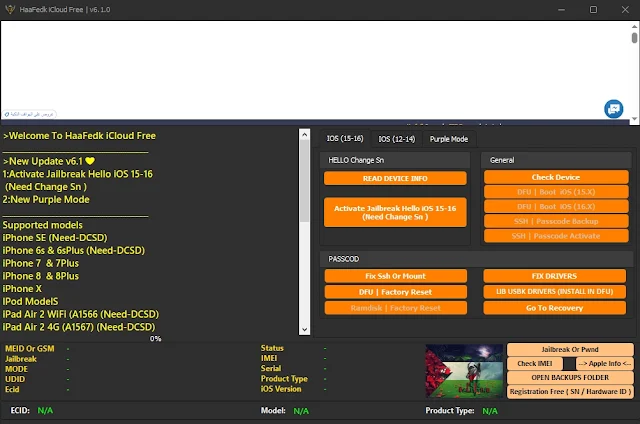Click DFU | Factory Reset button
The image size is (640, 424).
click(x=396, y=292)
